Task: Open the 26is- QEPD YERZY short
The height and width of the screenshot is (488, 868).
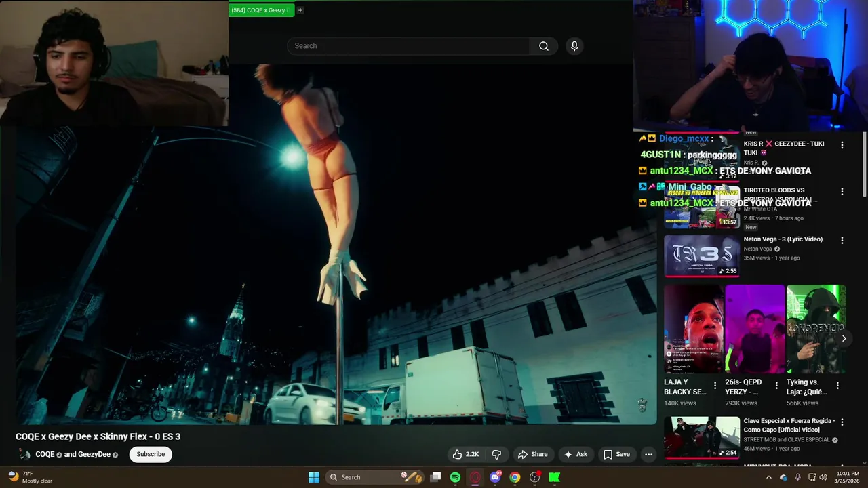Action: pyautogui.click(x=755, y=329)
